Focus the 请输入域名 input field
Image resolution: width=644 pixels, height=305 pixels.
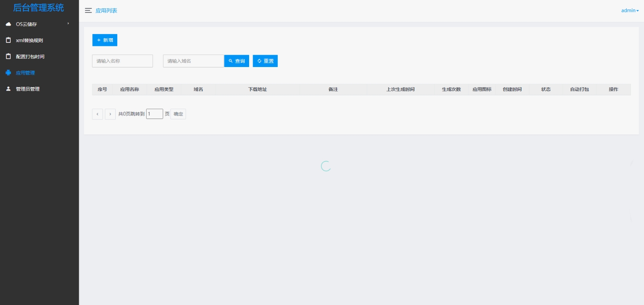click(193, 61)
